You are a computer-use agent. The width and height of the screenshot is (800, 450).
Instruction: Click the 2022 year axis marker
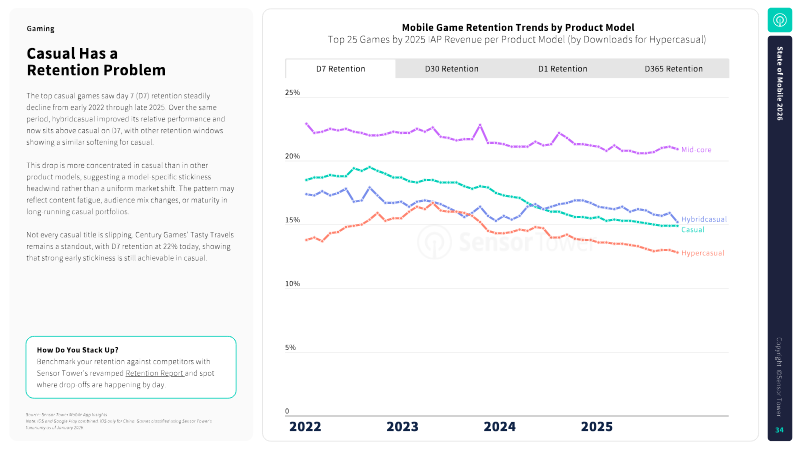(x=306, y=427)
